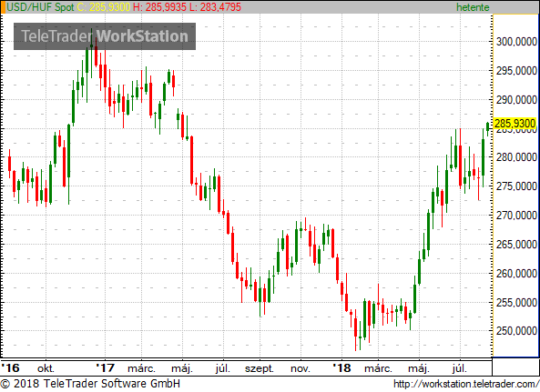Click the júl. label near chart's right end

(460, 368)
